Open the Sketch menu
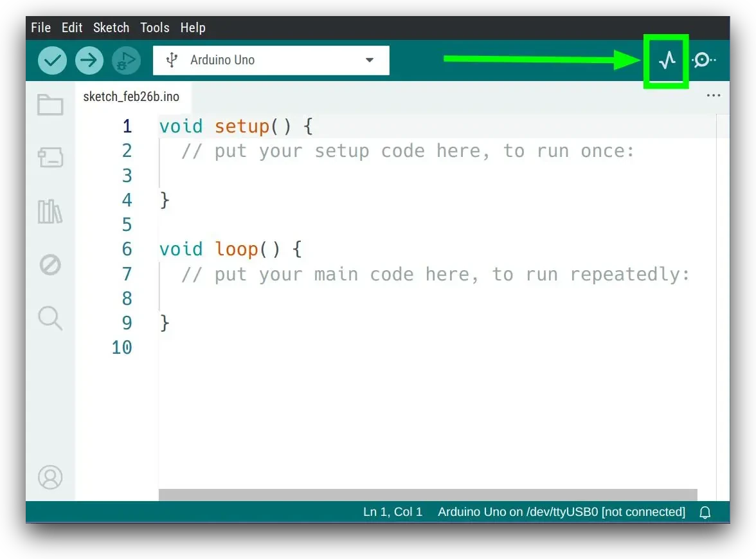This screenshot has height=559, width=756. coord(111,28)
